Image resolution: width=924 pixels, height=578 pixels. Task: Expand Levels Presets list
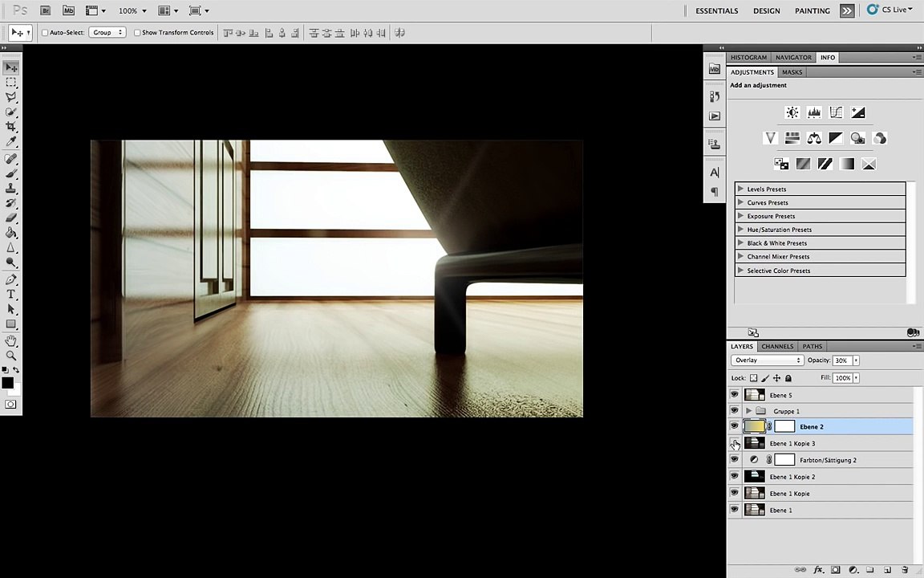coord(741,189)
